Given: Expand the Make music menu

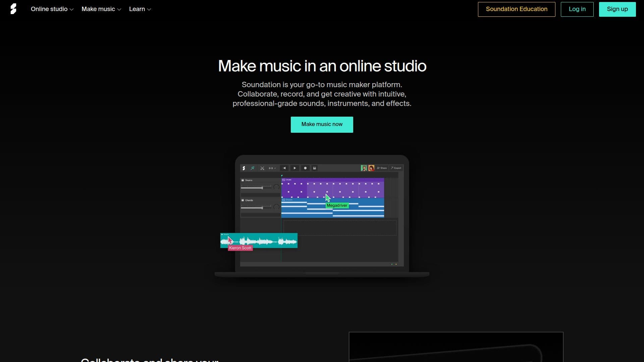Looking at the screenshot, I should tap(101, 9).
